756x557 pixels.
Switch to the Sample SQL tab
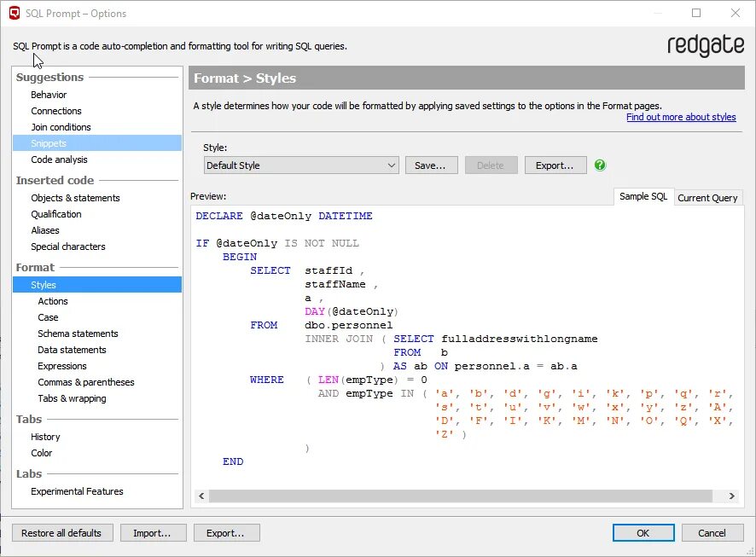[x=643, y=196]
